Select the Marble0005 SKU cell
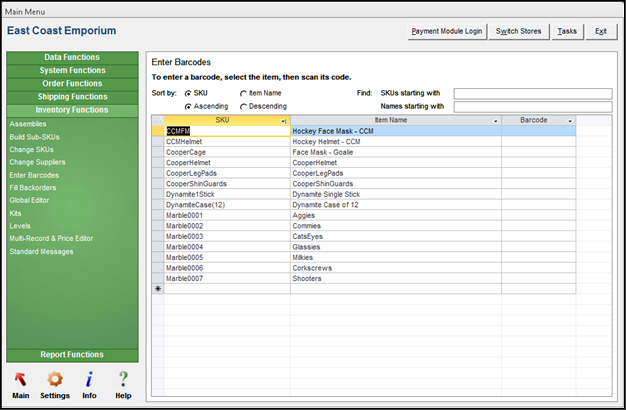Screen dimensions: 626x410 227,257
